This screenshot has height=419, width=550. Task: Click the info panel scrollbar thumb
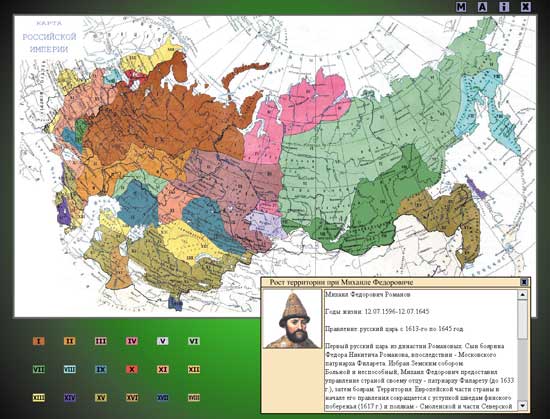click(x=523, y=319)
